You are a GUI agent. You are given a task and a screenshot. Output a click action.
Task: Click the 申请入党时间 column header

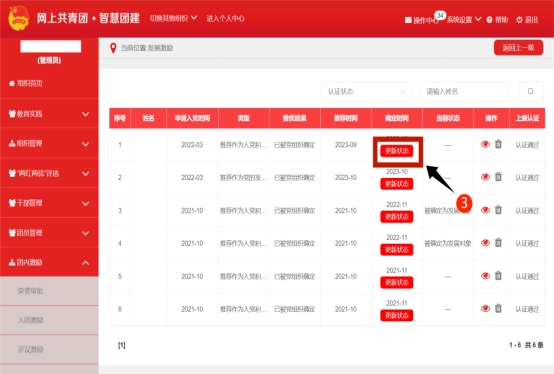point(192,118)
